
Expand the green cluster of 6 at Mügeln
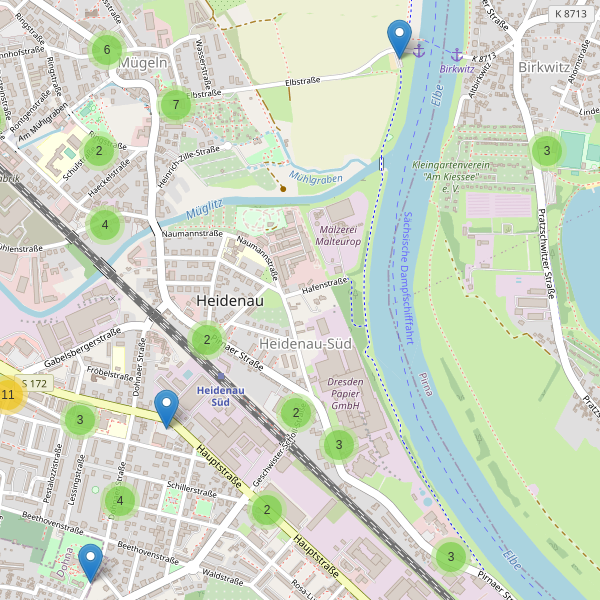pos(107,50)
